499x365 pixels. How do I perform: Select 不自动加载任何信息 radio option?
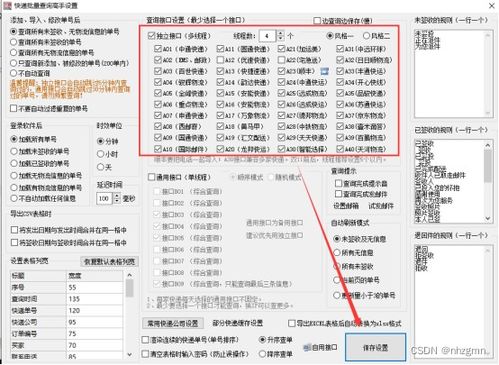[x=14, y=199]
